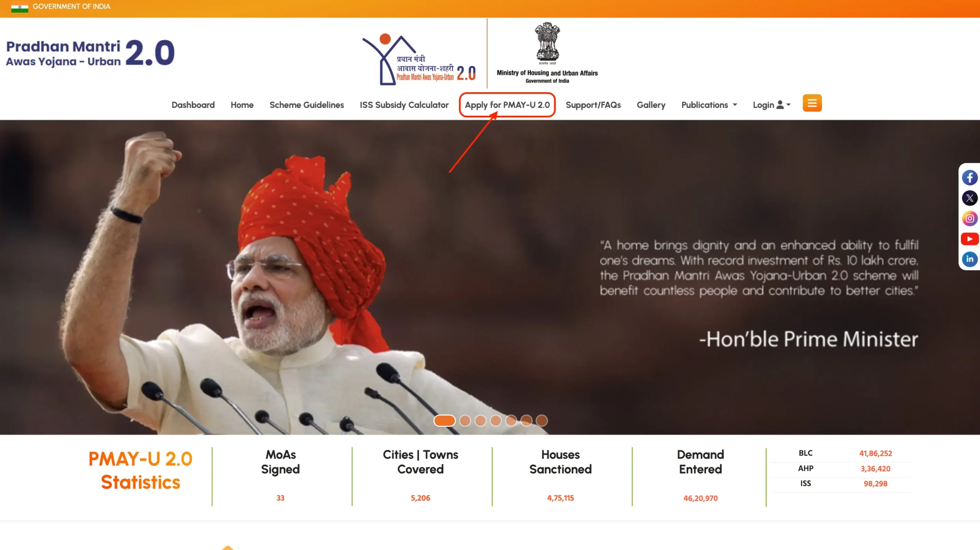Open the YouTube social icon
Image resolution: width=980 pixels, height=550 pixels.
(x=970, y=239)
